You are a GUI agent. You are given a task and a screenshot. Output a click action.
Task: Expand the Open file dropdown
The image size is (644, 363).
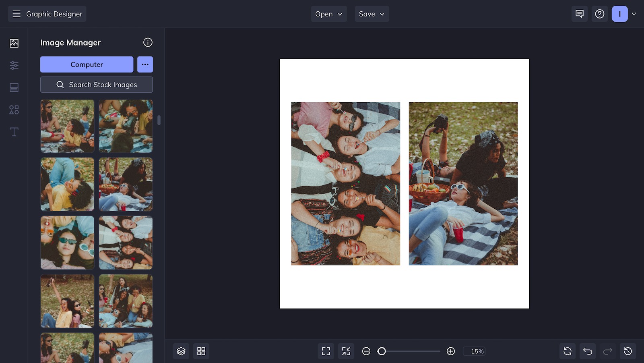pos(329,14)
